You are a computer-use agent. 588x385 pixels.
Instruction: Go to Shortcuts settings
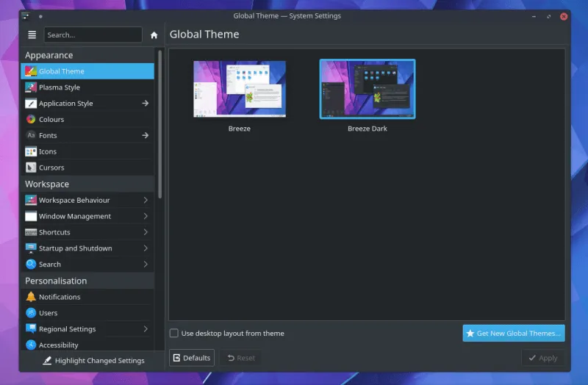tap(54, 232)
